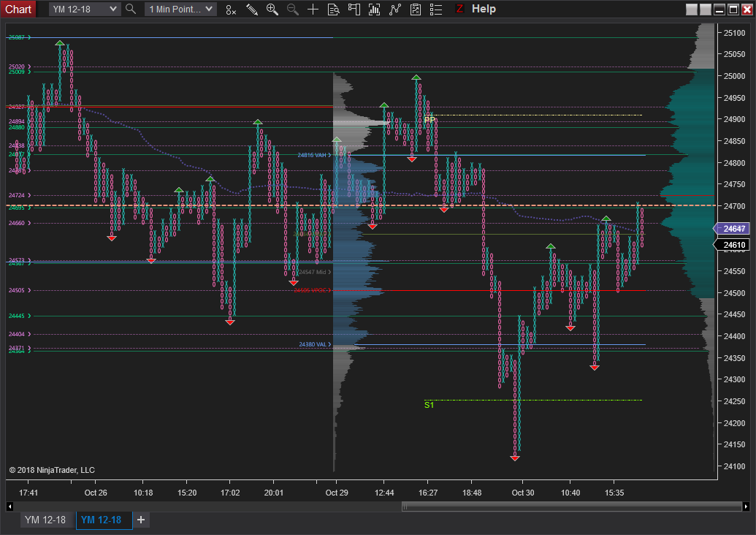Add a new chart tab with plus
Screen dimensions: 756x535
[x=141, y=520]
